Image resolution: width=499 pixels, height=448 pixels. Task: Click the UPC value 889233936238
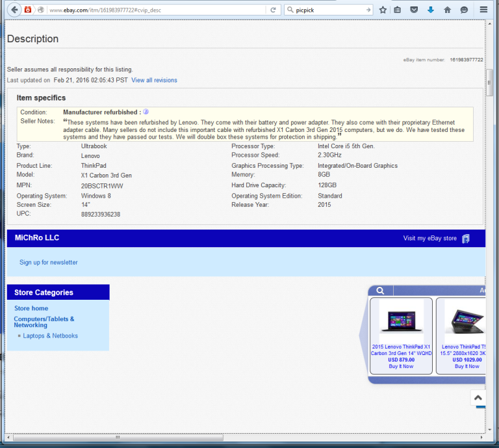[x=101, y=215]
